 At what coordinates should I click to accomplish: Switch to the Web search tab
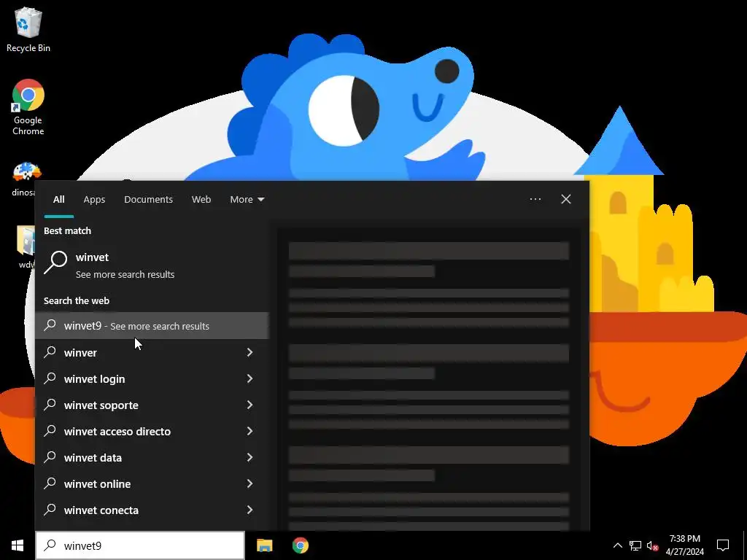(201, 200)
